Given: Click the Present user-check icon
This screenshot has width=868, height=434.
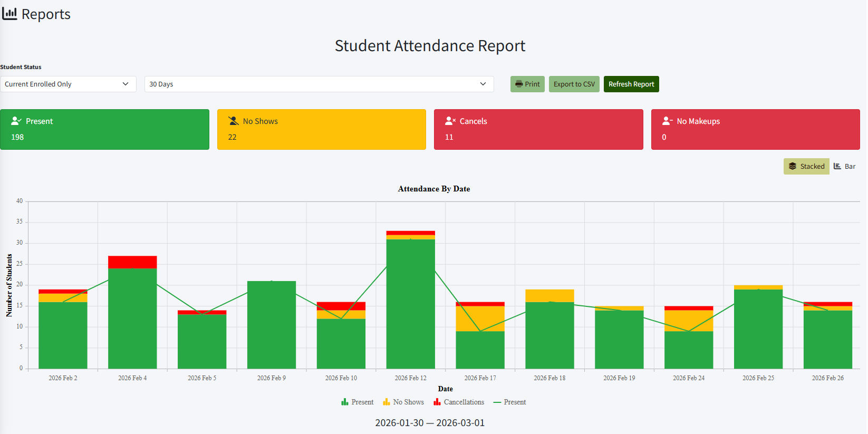Looking at the screenshot, I should tap(16, 121).
